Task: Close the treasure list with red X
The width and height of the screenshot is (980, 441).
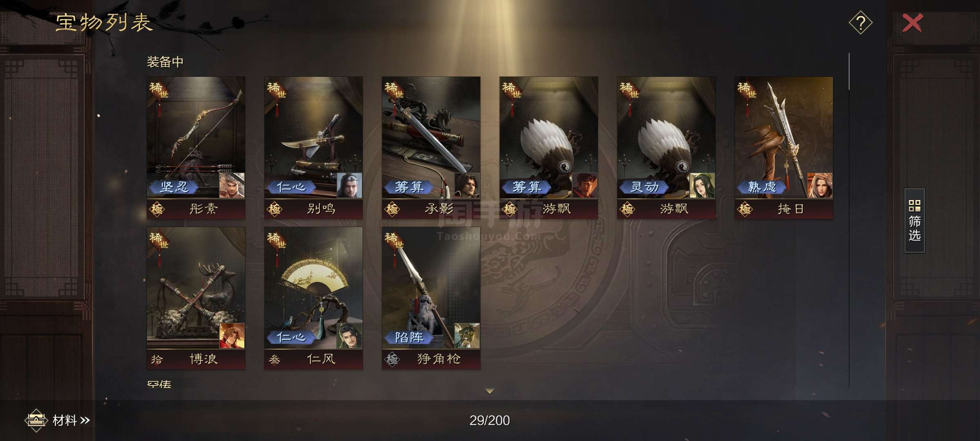Action: (912, 23)
